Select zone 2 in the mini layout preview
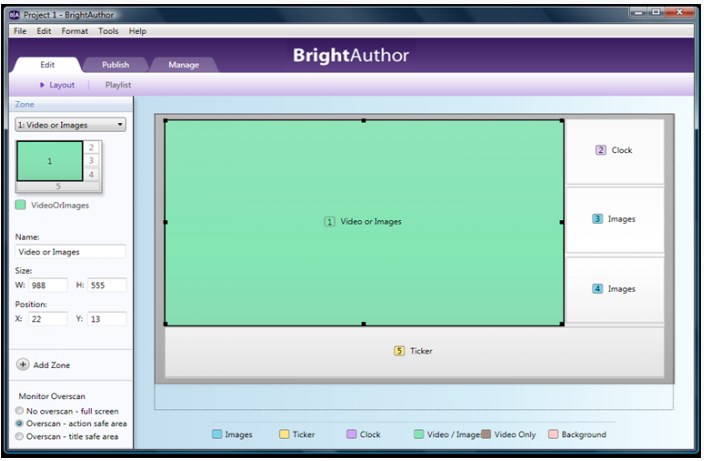704x461 pixels. point(91,147)
